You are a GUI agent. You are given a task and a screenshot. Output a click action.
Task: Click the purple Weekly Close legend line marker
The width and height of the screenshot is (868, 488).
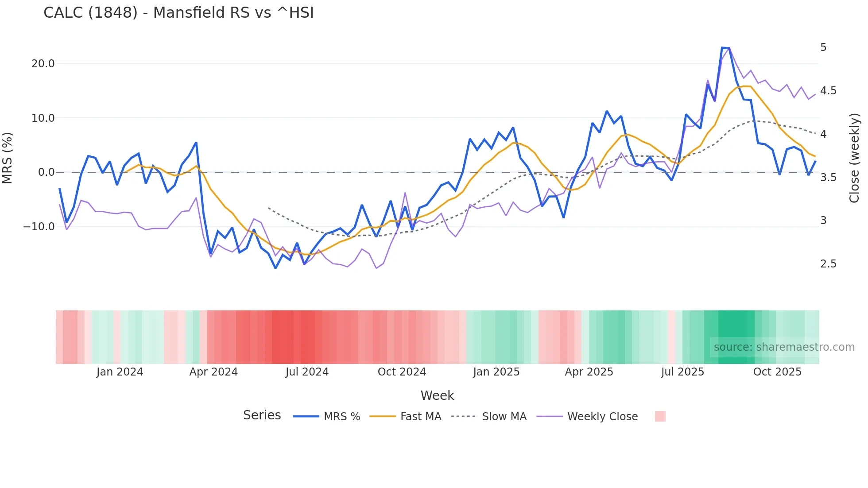coord(549,417)
